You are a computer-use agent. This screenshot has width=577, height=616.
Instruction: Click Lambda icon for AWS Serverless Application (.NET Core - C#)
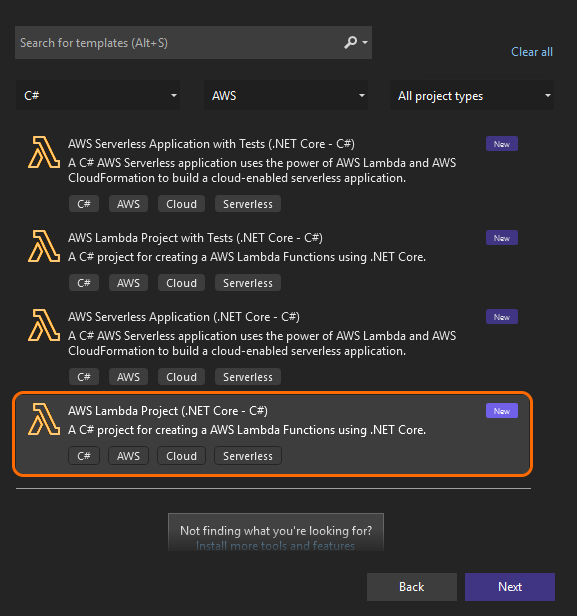(44, 325)
